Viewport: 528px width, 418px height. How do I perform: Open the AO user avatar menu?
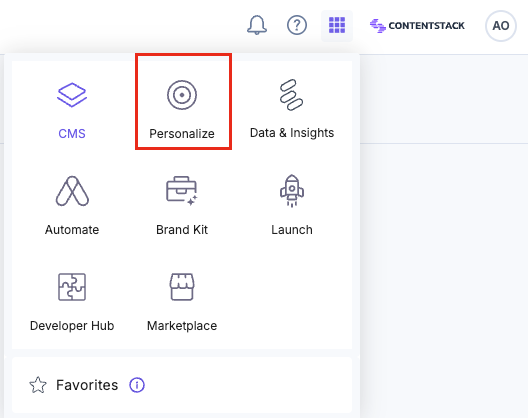(x=501, y=26)
